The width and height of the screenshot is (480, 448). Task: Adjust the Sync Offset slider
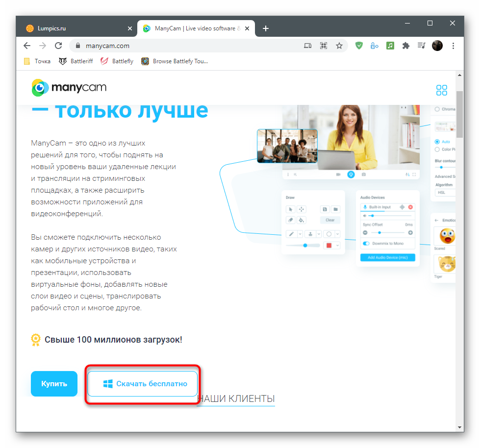387,233
